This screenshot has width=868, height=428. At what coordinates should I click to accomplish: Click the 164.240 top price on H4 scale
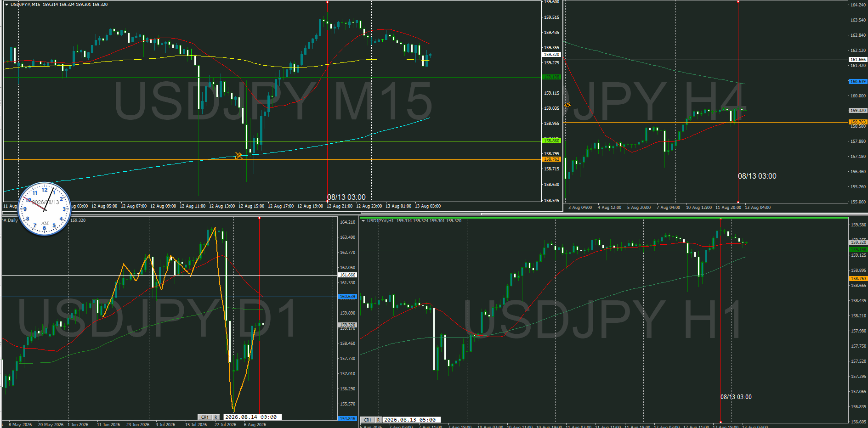pos(858,5)
